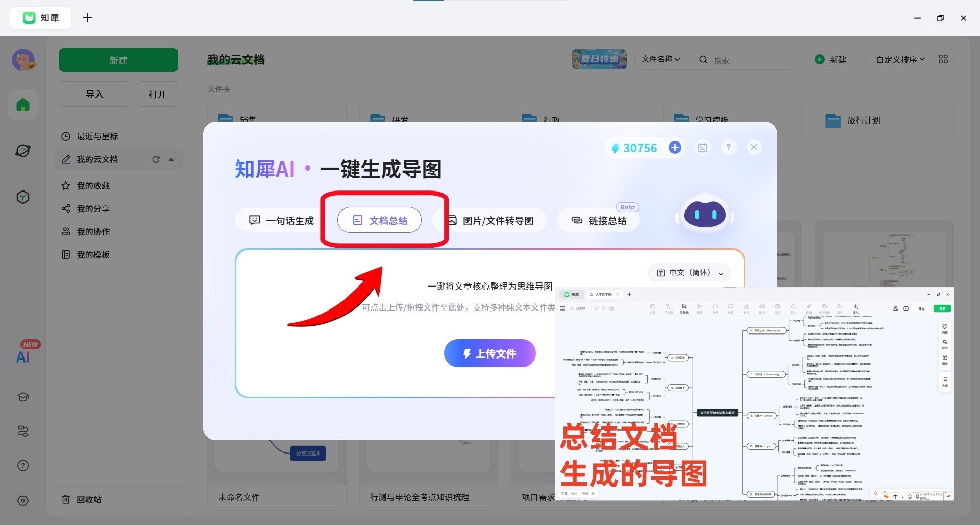This screenshot has height=525, width=980.
Task: Close the 知犀AI dialog
Action: pos(754,147)
